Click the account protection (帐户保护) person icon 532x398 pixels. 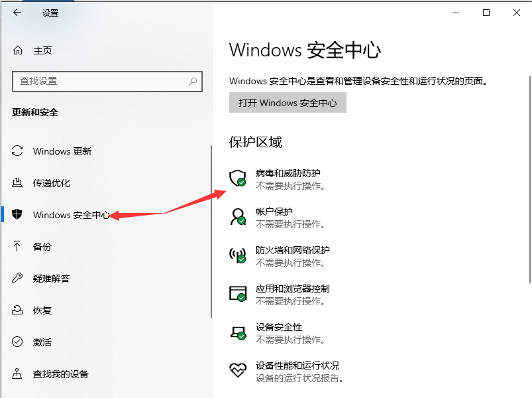(237, 217)
